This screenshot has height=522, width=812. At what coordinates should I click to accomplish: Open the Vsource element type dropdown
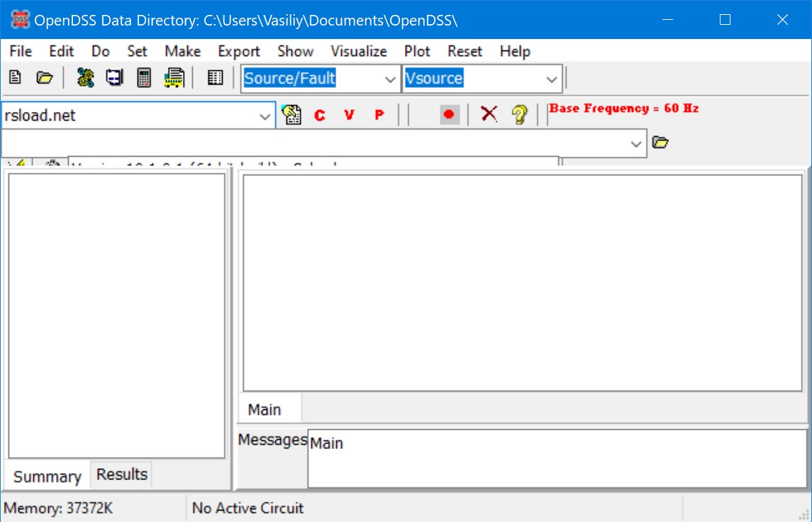tap(552, 79)
